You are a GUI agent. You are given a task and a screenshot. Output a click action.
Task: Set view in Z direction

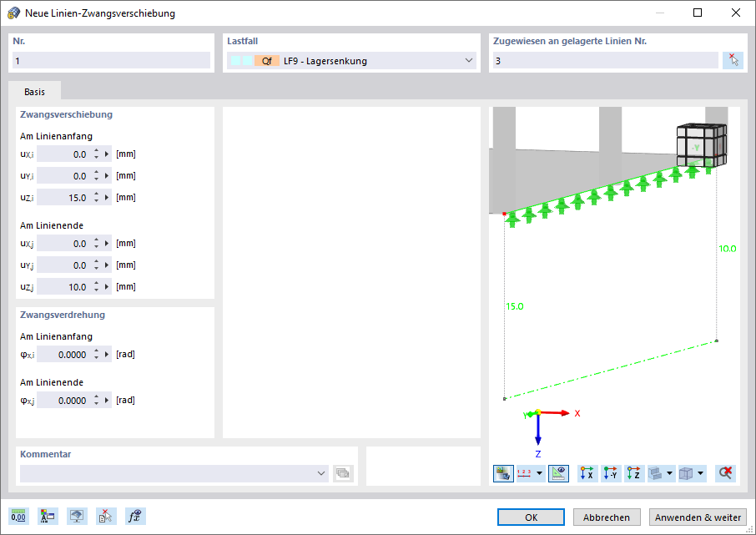634,473
